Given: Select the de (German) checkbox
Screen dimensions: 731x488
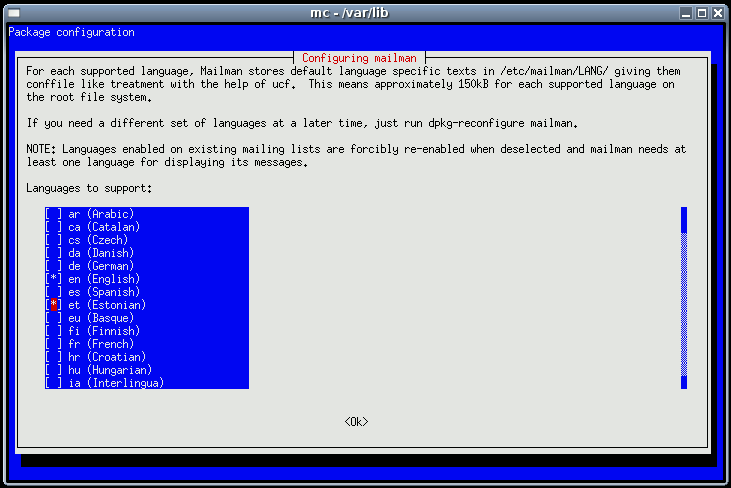Looking at the screenshot, I should click(x=54, y=266).
